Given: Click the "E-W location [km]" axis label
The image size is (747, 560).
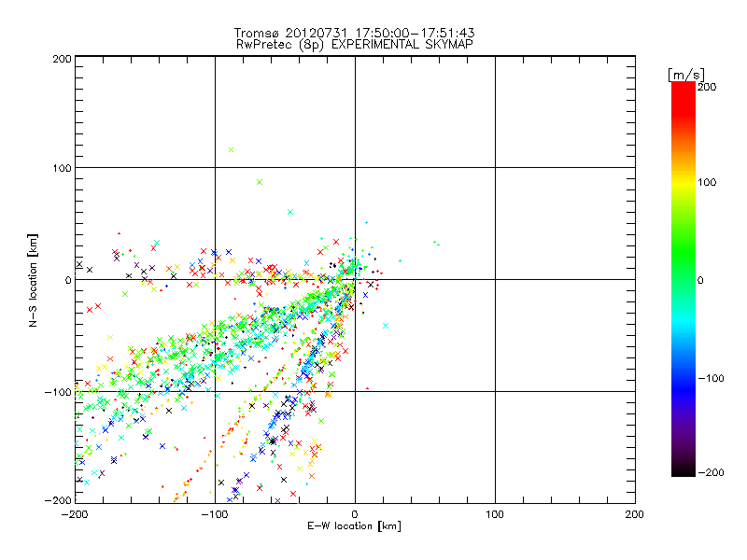Looking at the screenshot, I should click(x=354, y=525).
